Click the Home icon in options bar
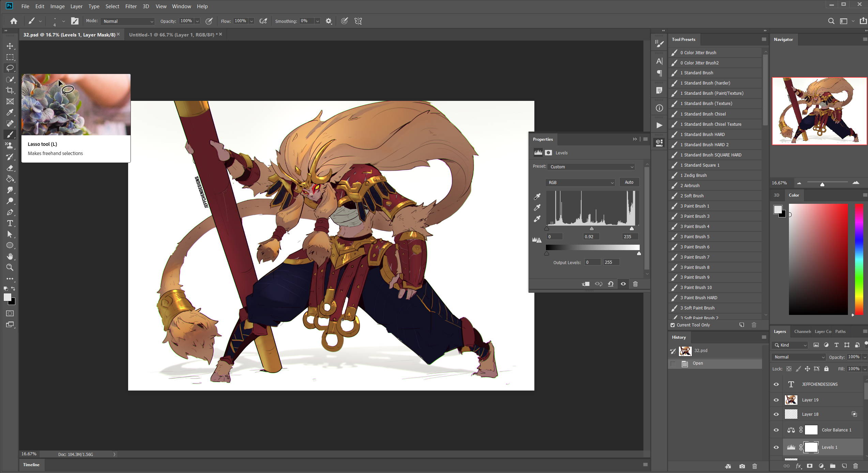The image size is (868, 473). [14, 21]
